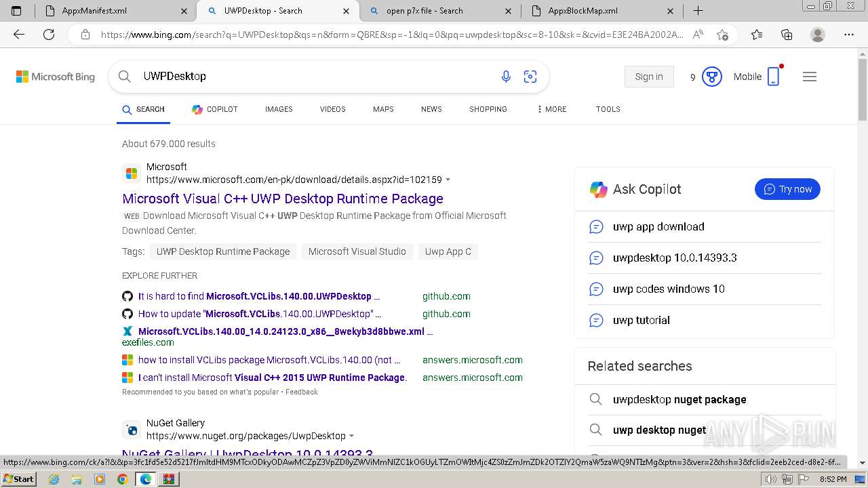Open the Favorites list icon
This screenshot has width=868, height=488.
click(757, 35)
